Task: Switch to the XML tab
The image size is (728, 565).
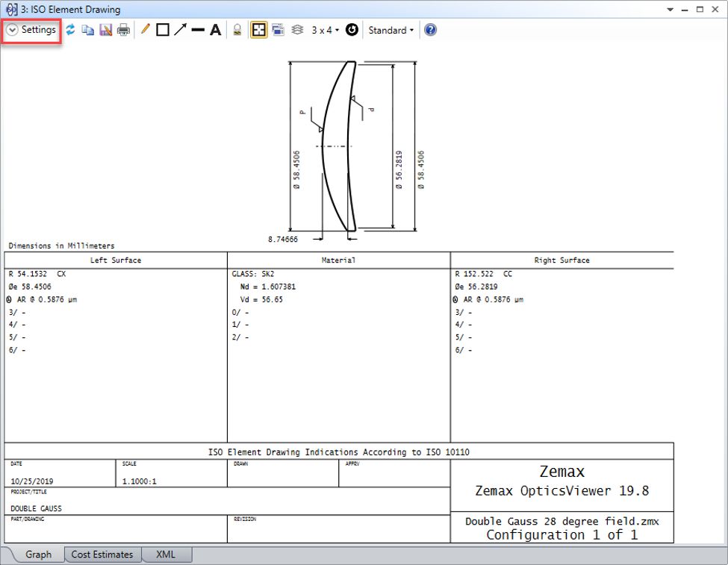Action: pyautogui.click(x=166, y=555)
